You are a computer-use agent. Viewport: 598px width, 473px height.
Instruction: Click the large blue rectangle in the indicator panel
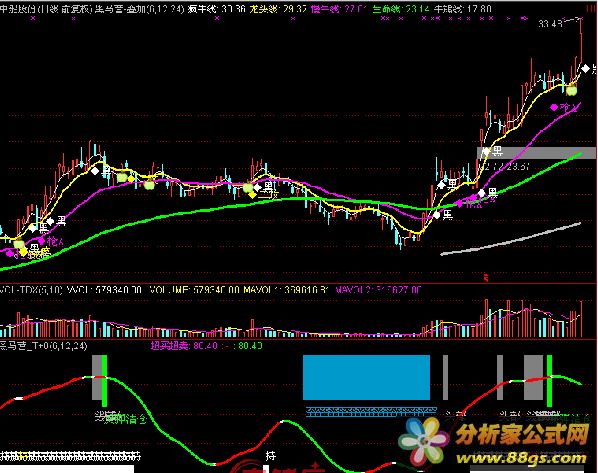(366, 377)
